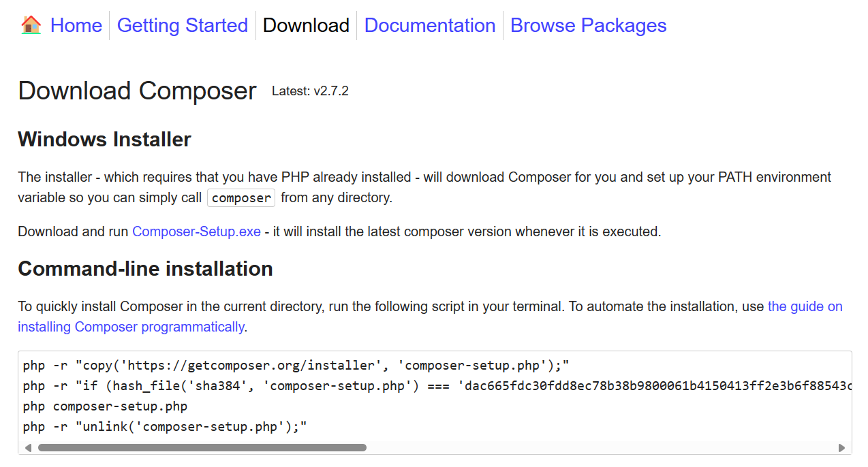
Task: Click the Download Composer page heading
Action: [136, 91]
